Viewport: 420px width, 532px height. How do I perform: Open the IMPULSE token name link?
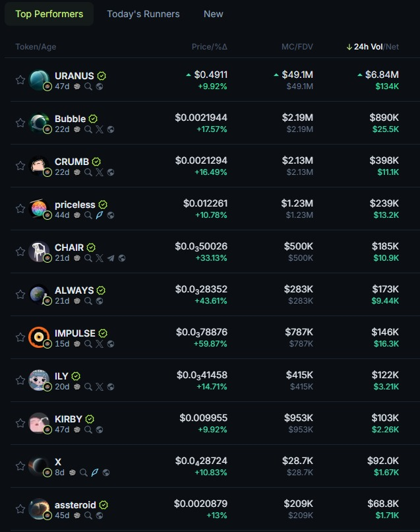pyautogui.click(x=75, y=333)
